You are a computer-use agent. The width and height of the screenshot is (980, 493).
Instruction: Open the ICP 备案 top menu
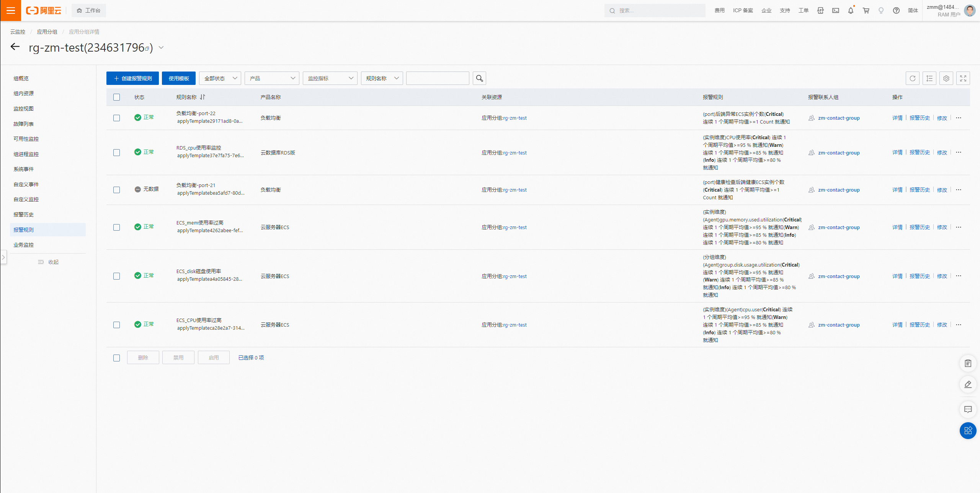click(x=743, y=11)
